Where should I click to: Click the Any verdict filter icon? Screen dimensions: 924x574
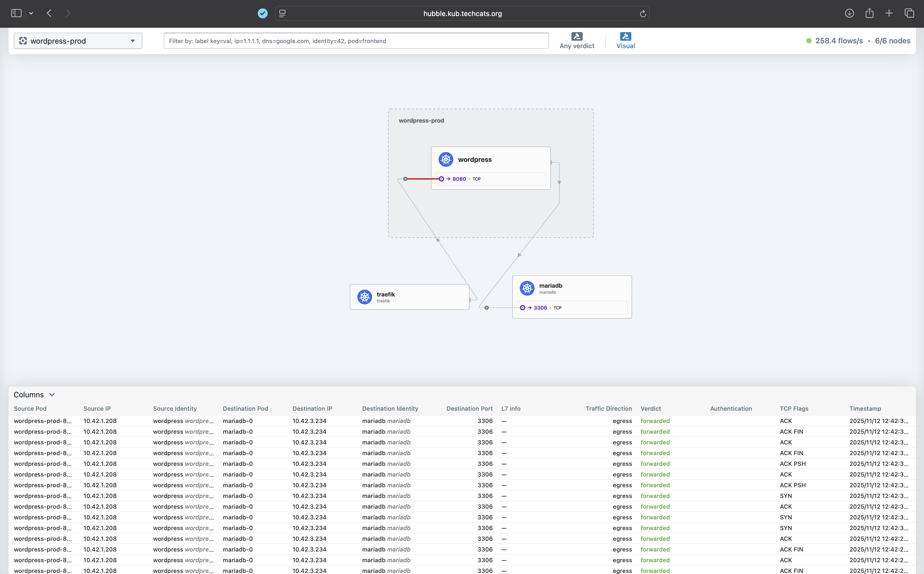tap(576, 36)
